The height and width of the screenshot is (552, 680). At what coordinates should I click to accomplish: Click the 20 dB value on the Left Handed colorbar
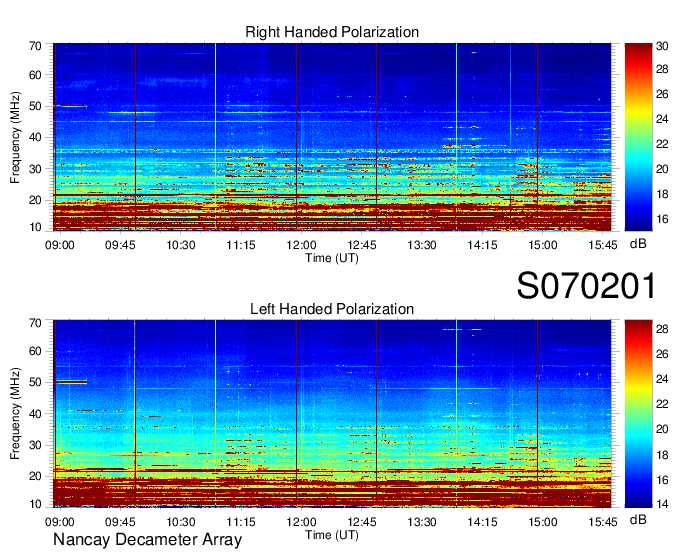[x=662, y=429]
